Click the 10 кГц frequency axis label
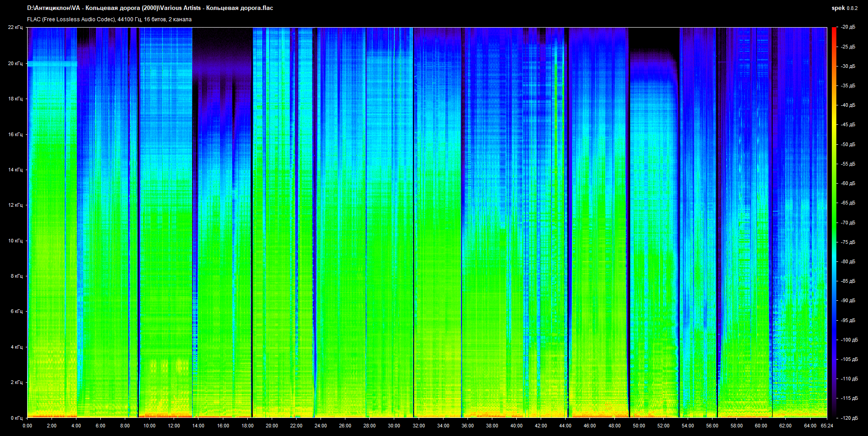 tap(15, 241)
